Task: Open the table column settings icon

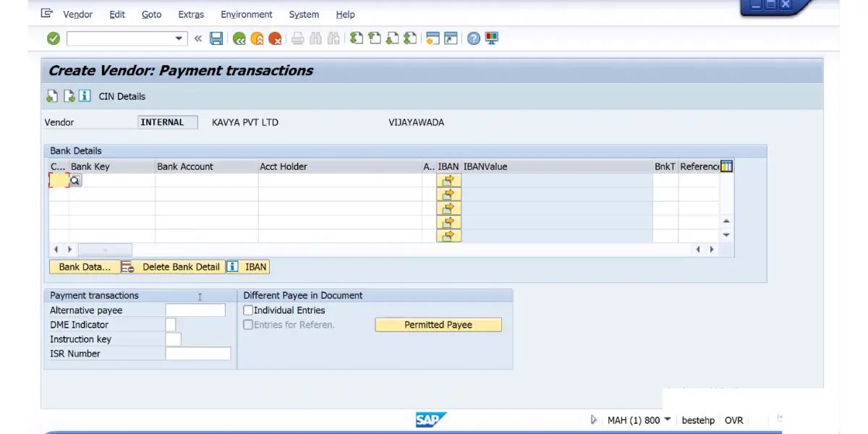Action: pyautogui.click(x=727, y=166)
